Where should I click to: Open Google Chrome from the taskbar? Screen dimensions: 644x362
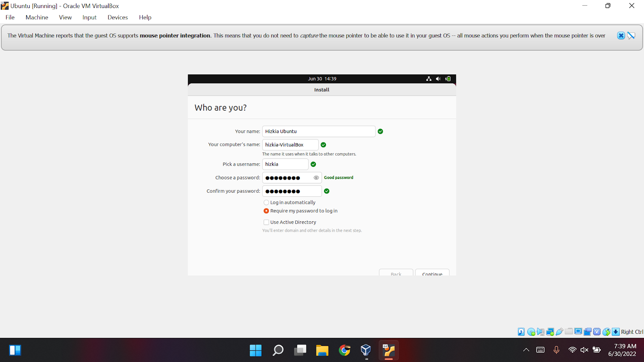[x=344, y=350]
